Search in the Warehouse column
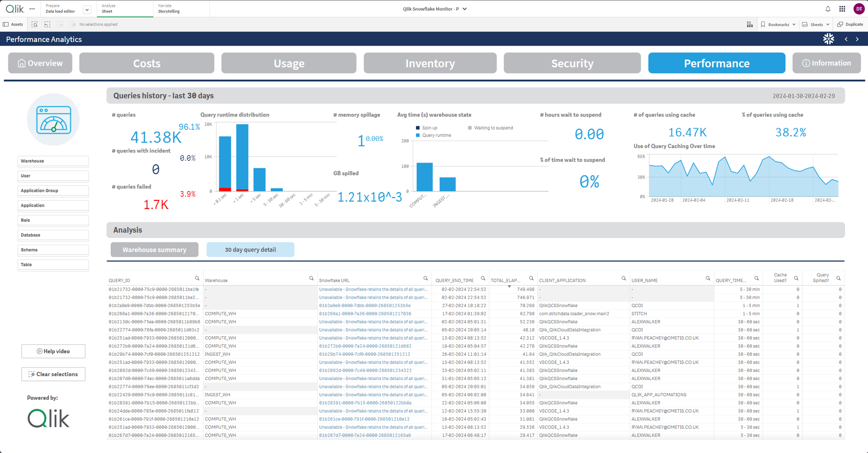868x453 pixels. [311, 278]
